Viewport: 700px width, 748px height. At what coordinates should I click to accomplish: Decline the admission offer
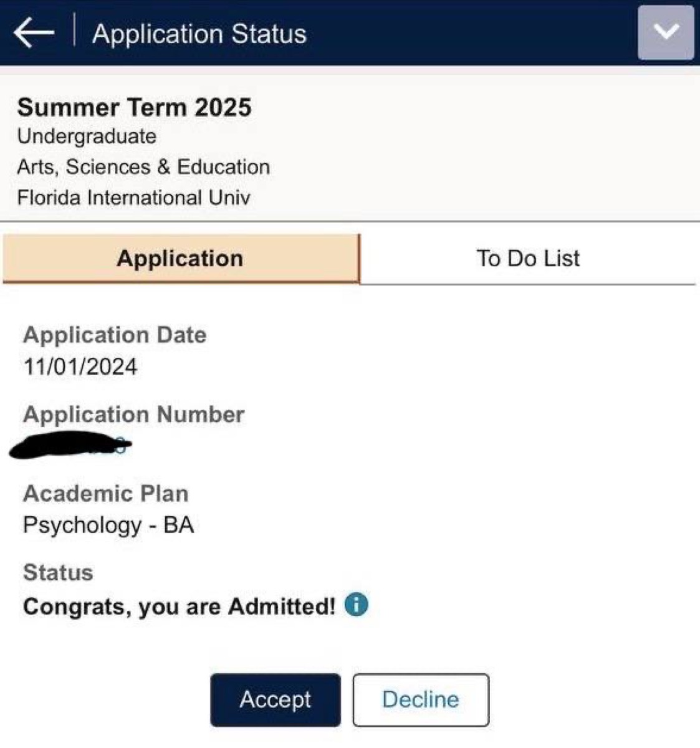point(421,699)
